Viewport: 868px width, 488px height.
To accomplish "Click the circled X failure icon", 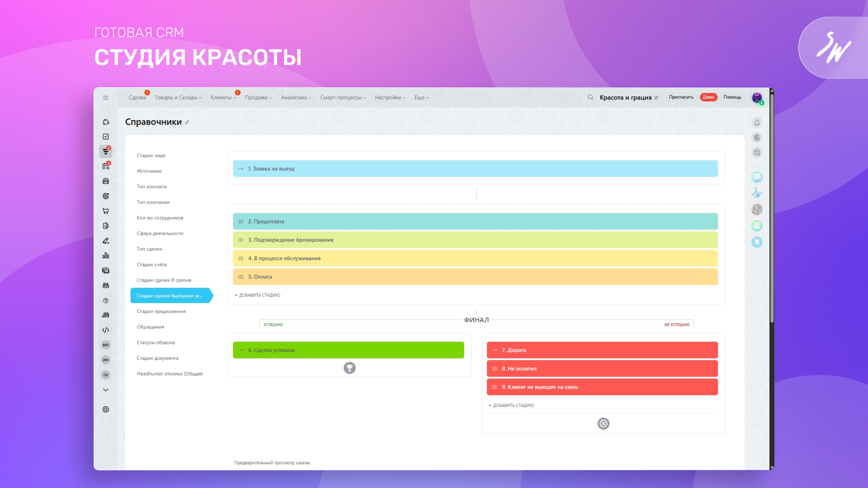I will (603, 424).
